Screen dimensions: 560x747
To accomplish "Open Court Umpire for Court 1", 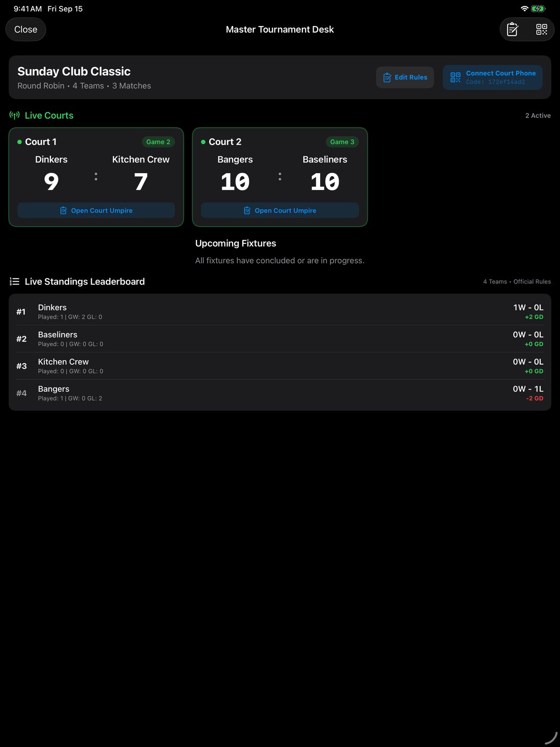I will (x=96, y=210).
